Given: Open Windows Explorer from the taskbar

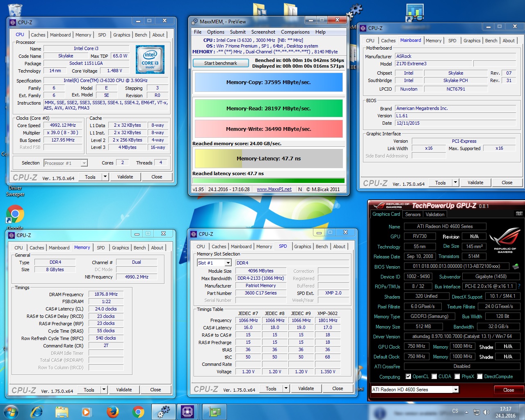Looking at the screenshot, I should click(62, 412).
